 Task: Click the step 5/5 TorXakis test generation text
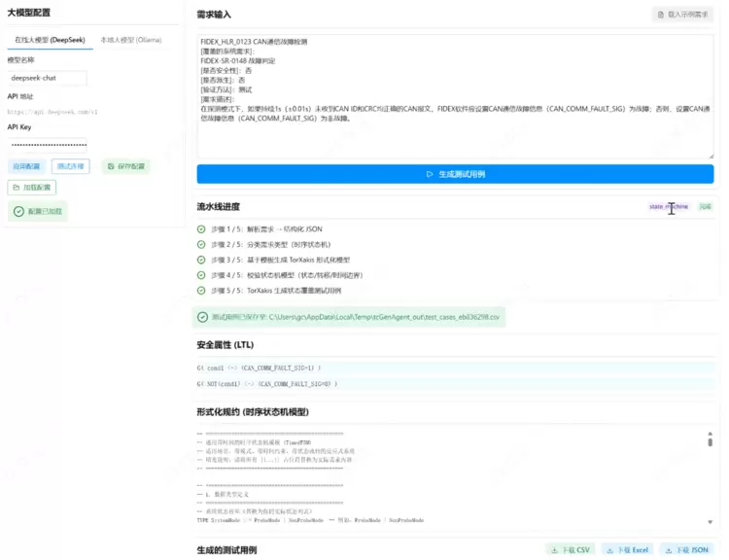(x=276, y=291)
